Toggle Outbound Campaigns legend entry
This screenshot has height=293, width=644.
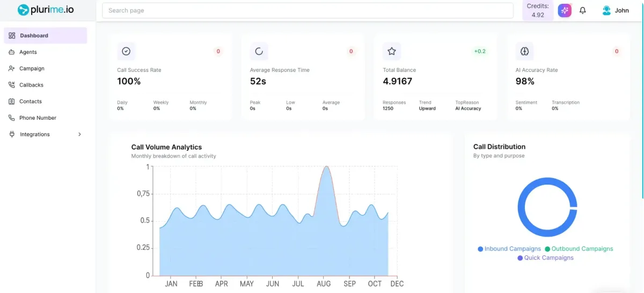pos(579,249)
